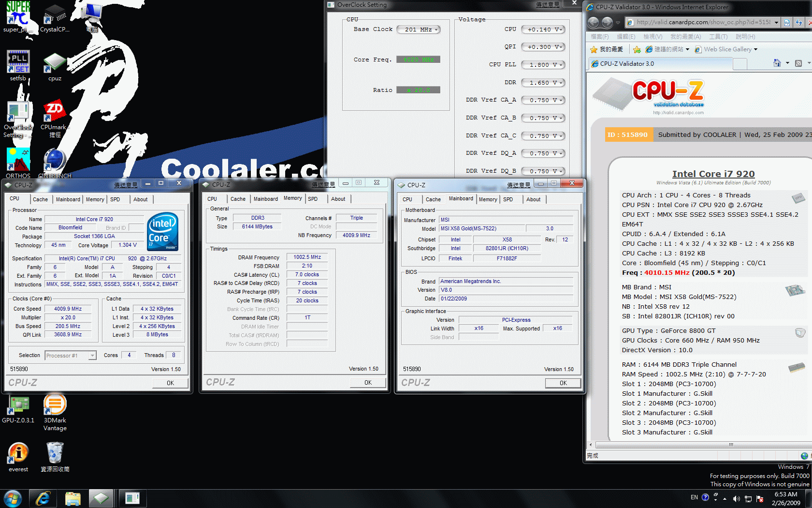Click the Internet Explorer taskbar icon

(x=43, y=498)
